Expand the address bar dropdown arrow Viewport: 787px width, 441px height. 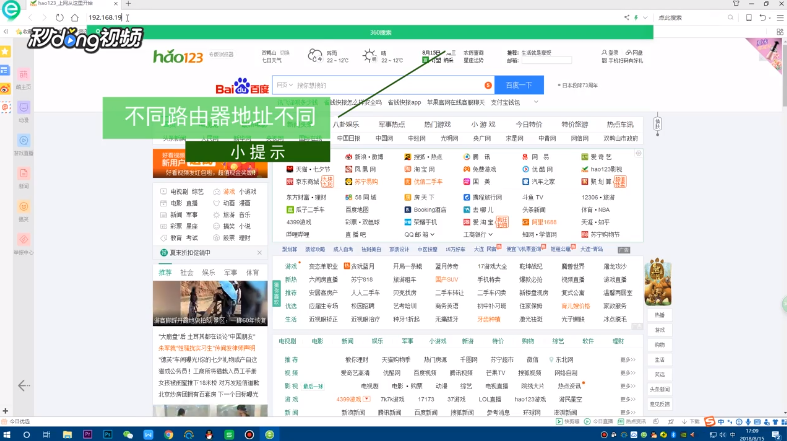[x=645, y=18]
